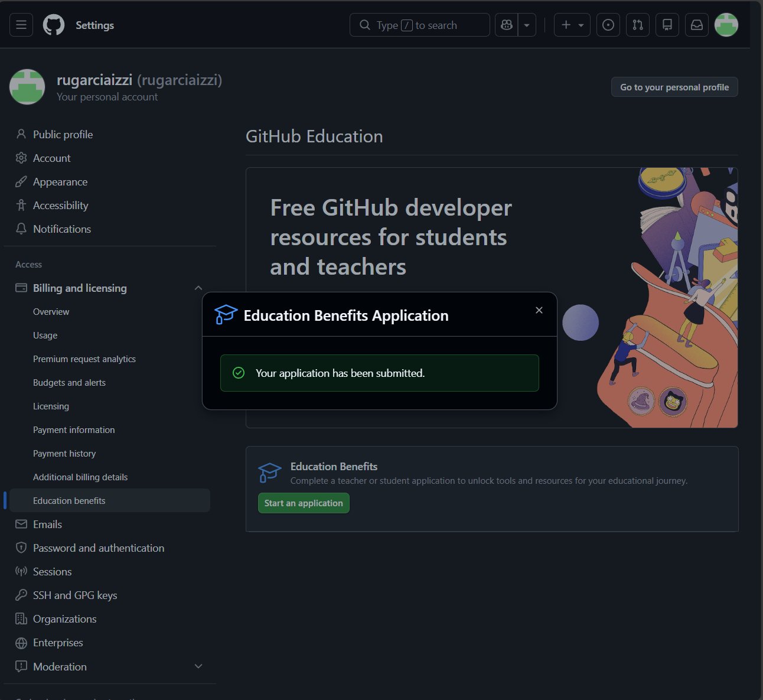Image resolution: width=763 pixels, height=700 pixels.
Task: Open the Issues icon in the header
Action: (x=608, y=25)
